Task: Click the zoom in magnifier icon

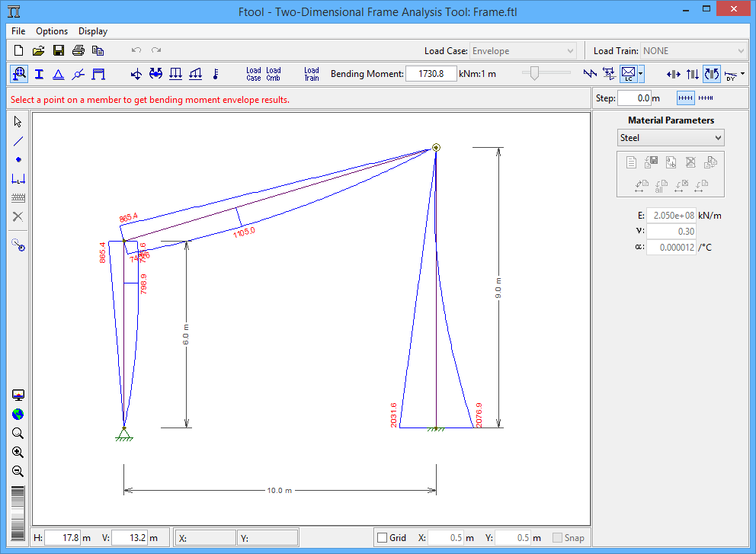Action: (x=18, y=452)
